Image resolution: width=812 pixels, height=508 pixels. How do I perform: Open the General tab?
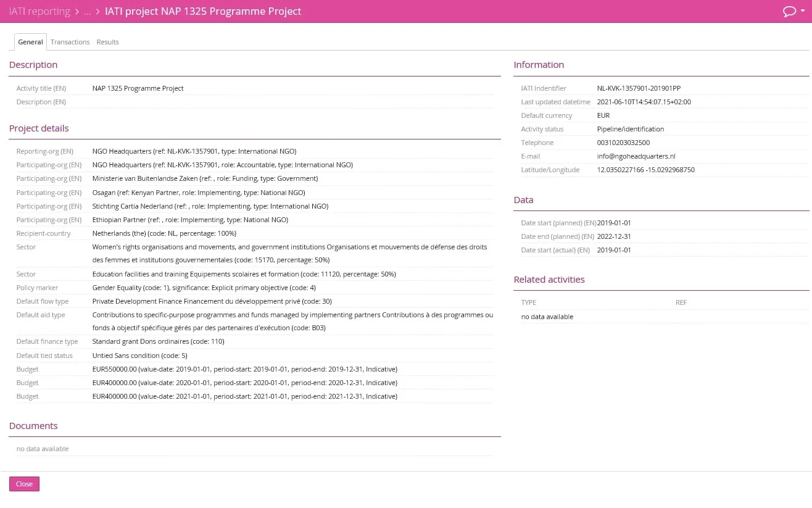pos(30,42)
